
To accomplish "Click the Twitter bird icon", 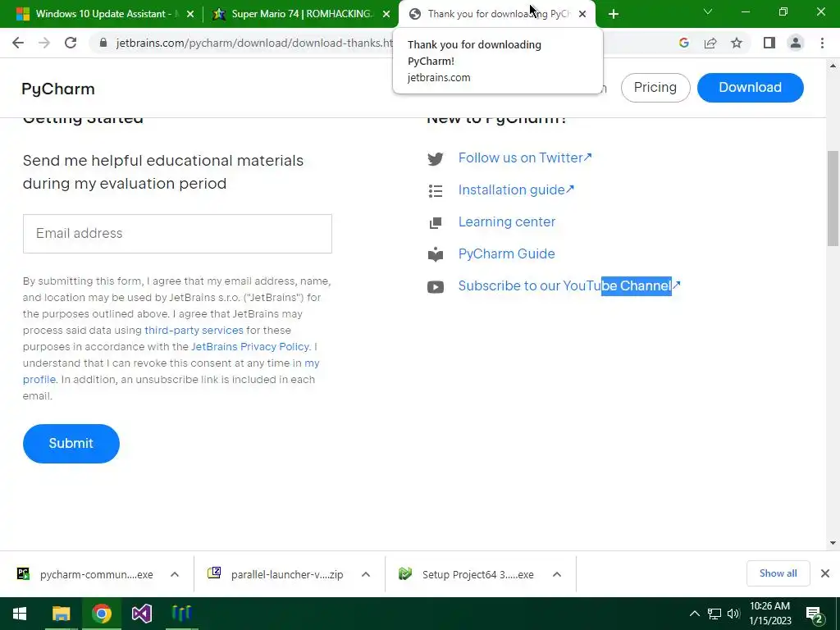I will click(x=436, y=158).
